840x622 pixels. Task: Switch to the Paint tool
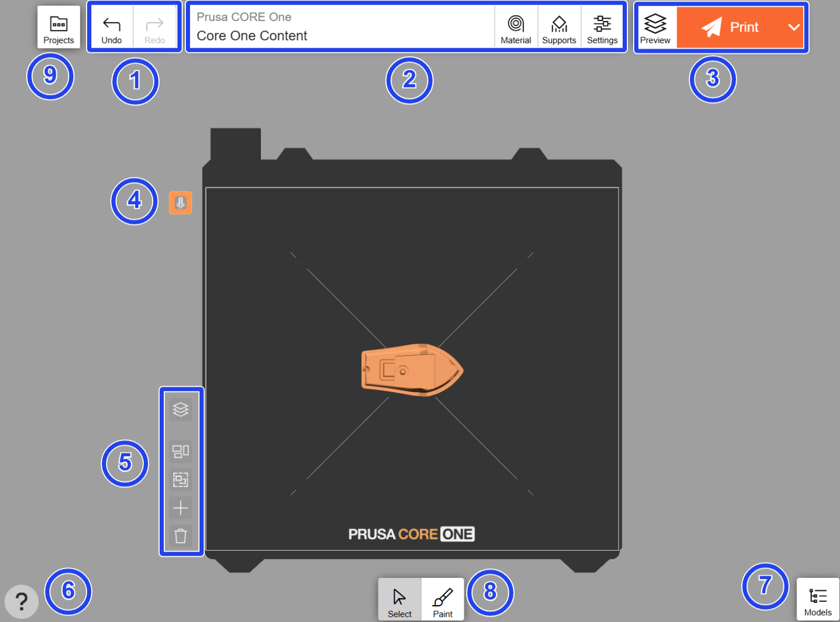pyautogui.click(x=443, y=600)
